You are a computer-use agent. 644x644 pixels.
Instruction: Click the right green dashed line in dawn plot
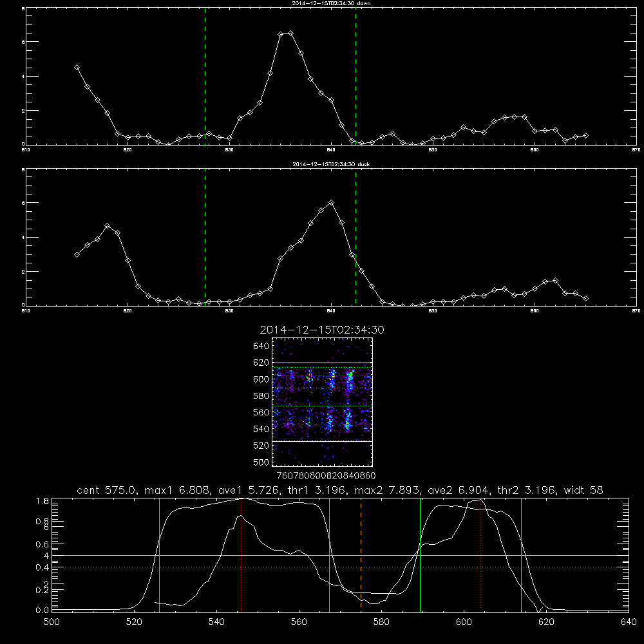[355, 77]
